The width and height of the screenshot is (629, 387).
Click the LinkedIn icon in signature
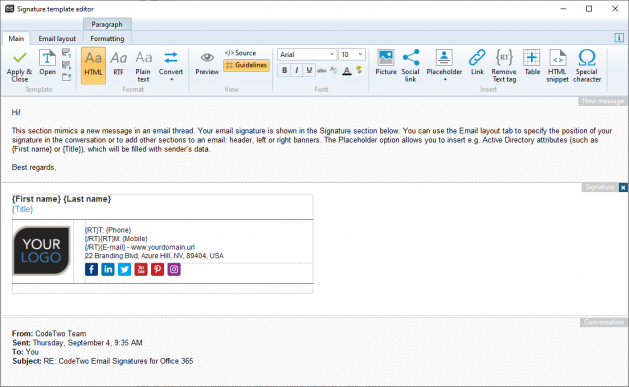108,269
